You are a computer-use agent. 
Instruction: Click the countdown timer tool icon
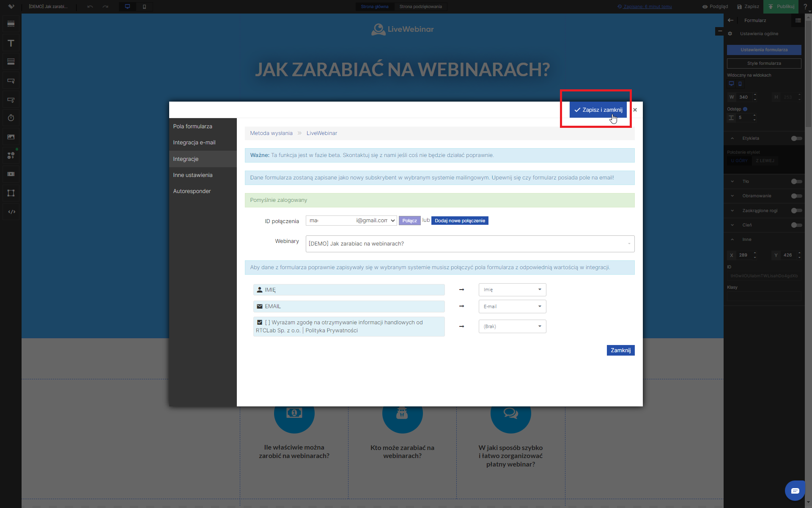[11, 118]
